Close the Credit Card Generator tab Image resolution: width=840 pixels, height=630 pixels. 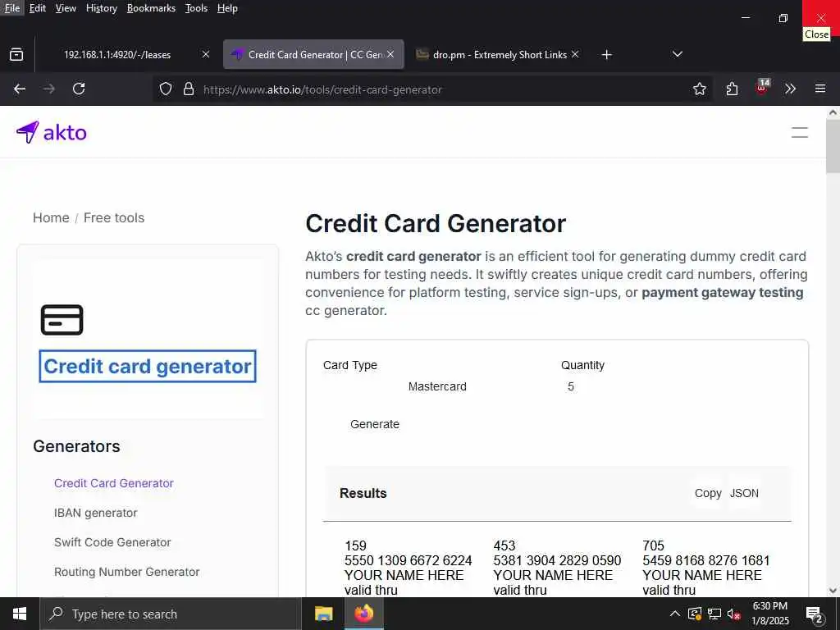coord(390,55)
